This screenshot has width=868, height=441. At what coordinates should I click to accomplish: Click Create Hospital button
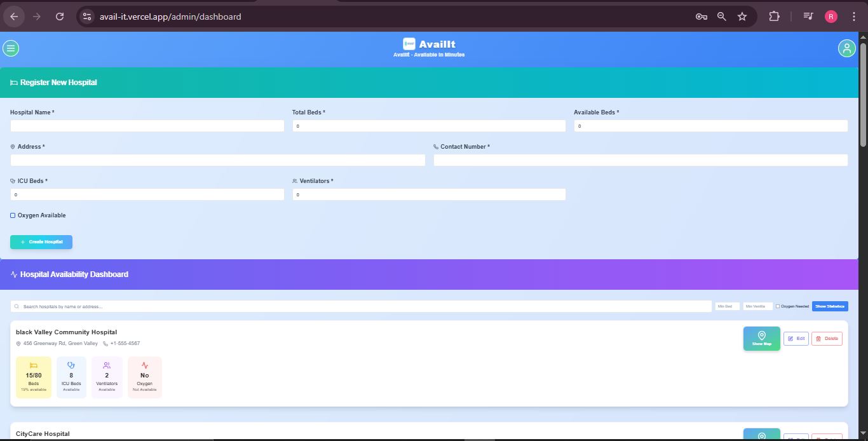point(41,242)
